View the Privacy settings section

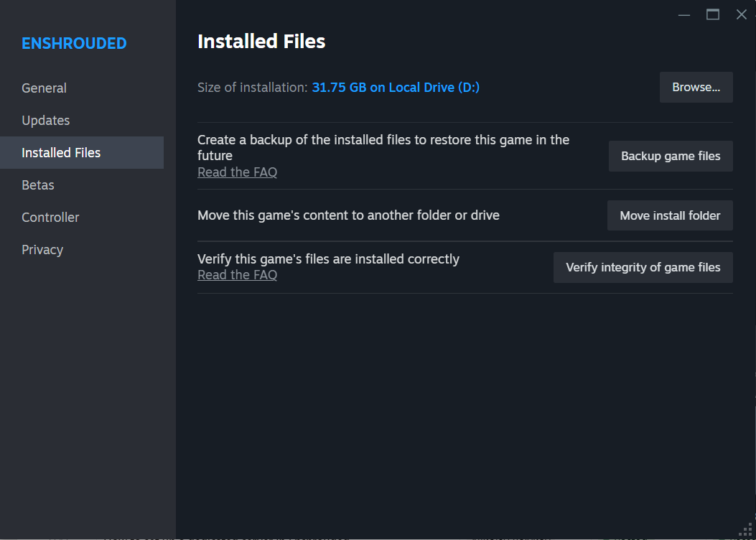coord(42,249)
